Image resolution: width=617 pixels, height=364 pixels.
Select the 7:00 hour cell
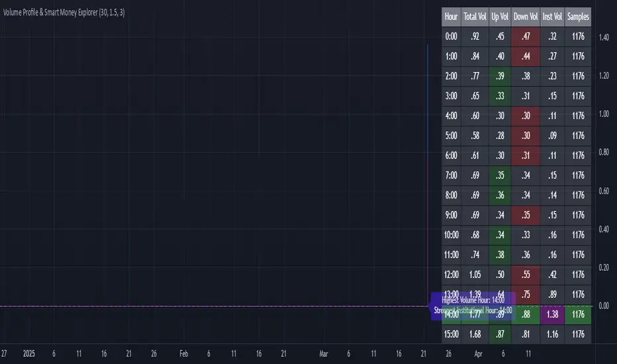(451, 175)
